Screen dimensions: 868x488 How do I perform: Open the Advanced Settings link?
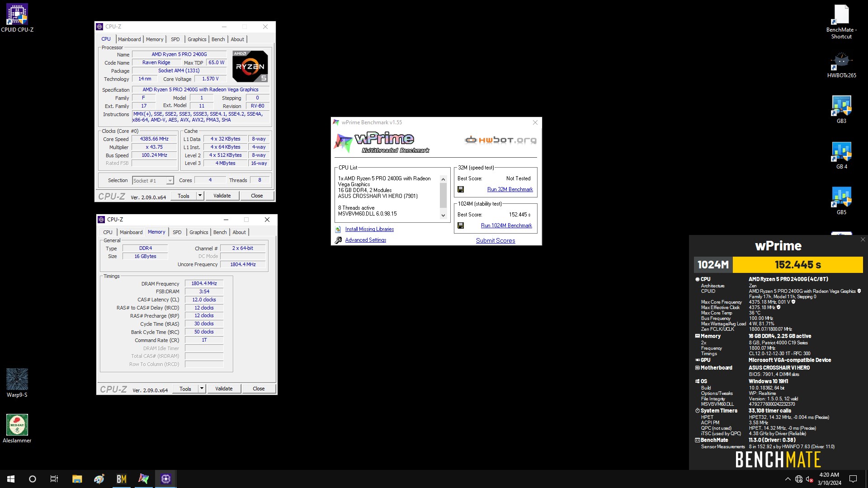pyautogui.click(x=366, y=240)
